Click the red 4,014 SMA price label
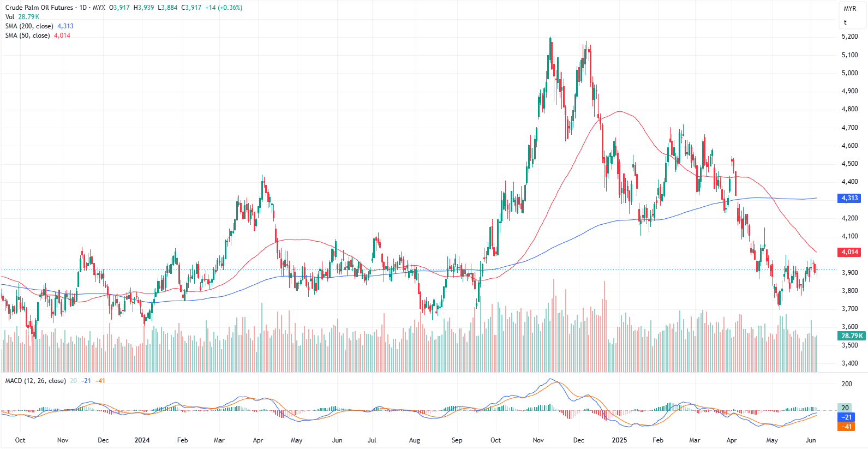 click(849, 252)
